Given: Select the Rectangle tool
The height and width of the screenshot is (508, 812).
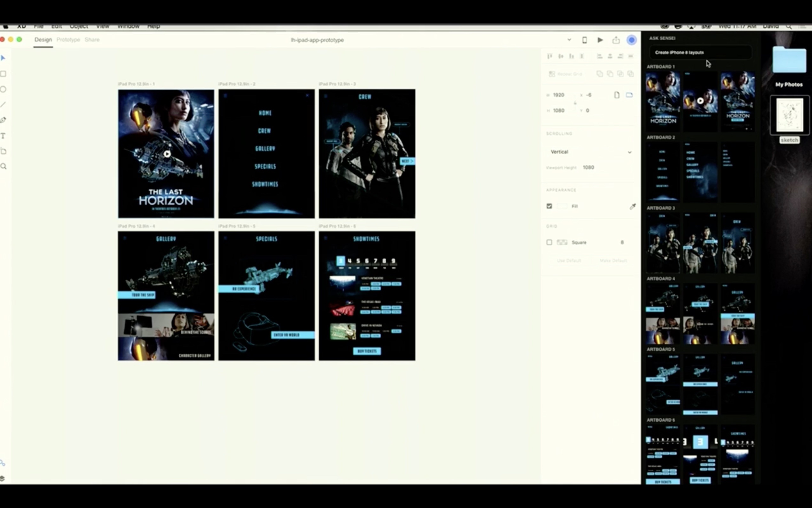Looking at the screenshot, I should tap(3, 74).
